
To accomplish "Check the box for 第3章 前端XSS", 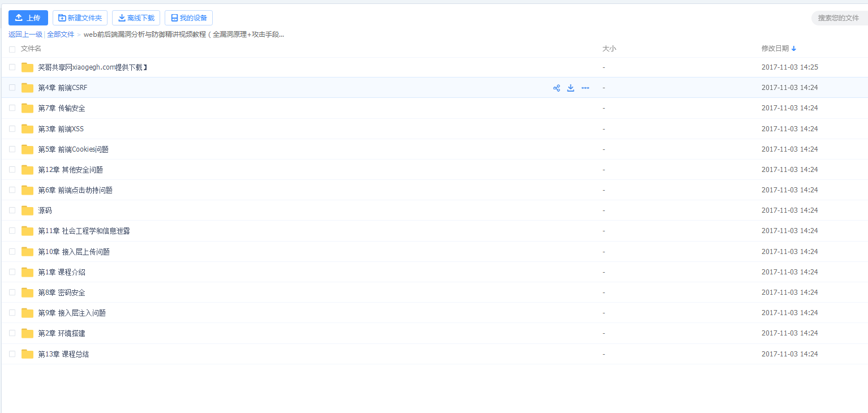I will 12,129.
